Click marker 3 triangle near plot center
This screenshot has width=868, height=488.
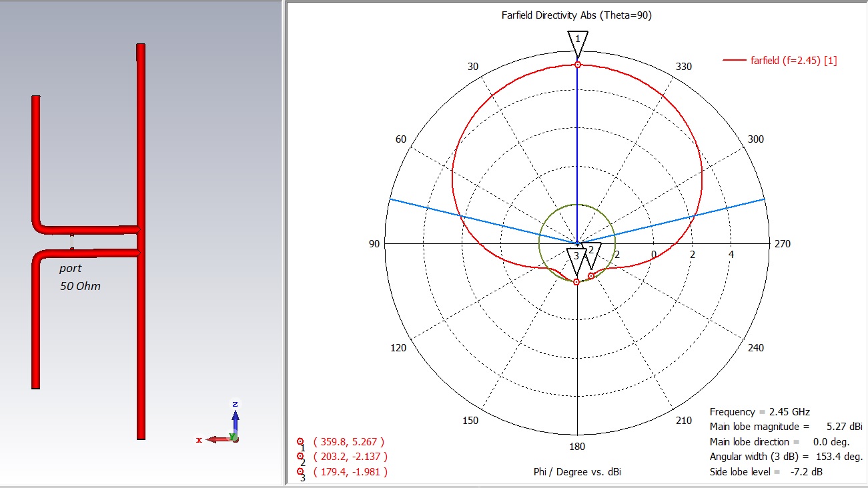[576, 263]
